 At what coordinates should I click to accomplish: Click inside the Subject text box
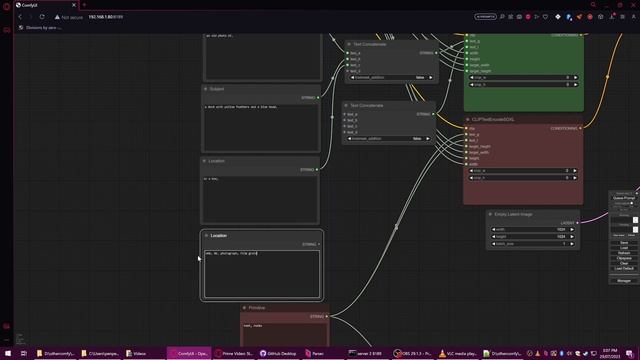261,127
